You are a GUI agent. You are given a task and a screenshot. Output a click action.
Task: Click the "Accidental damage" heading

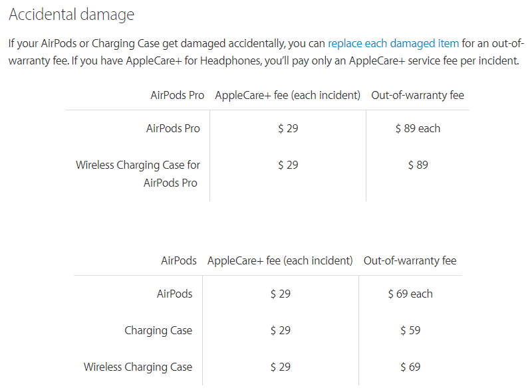(x=71, y=15)
